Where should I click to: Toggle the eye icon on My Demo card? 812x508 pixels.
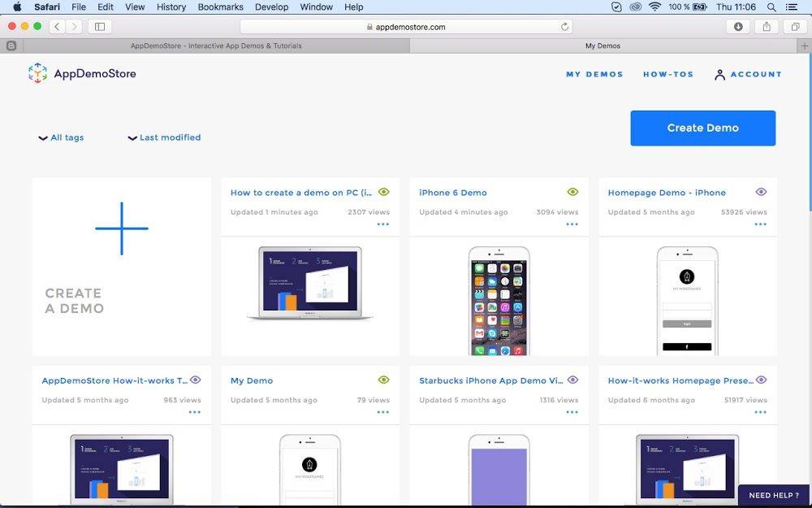tap(382, 380)
